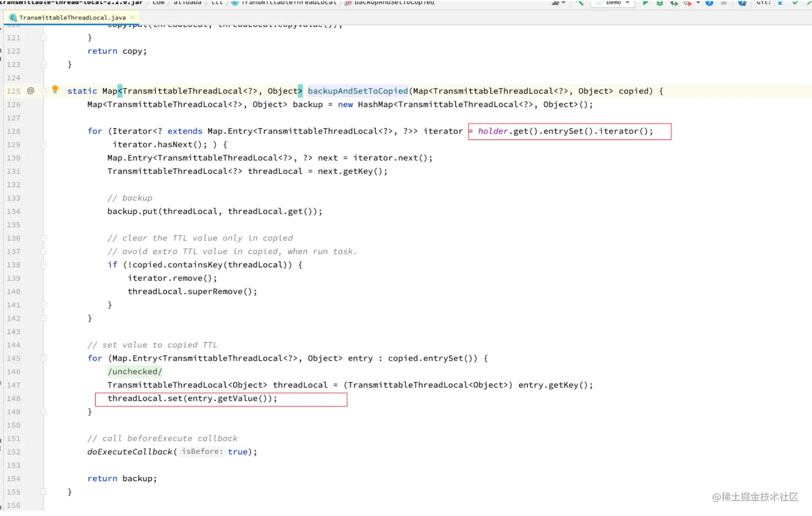Screen dimensions: 812x516
Task: Collapse the method fold marker on line 125
Action: click(44, 91)
